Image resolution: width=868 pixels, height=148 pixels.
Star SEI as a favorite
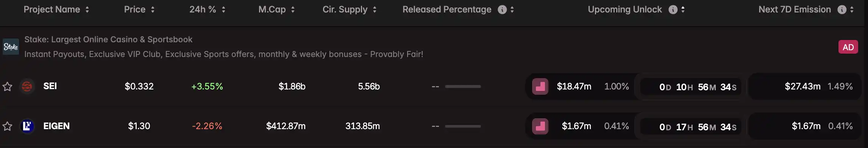[x=7, y=87]
